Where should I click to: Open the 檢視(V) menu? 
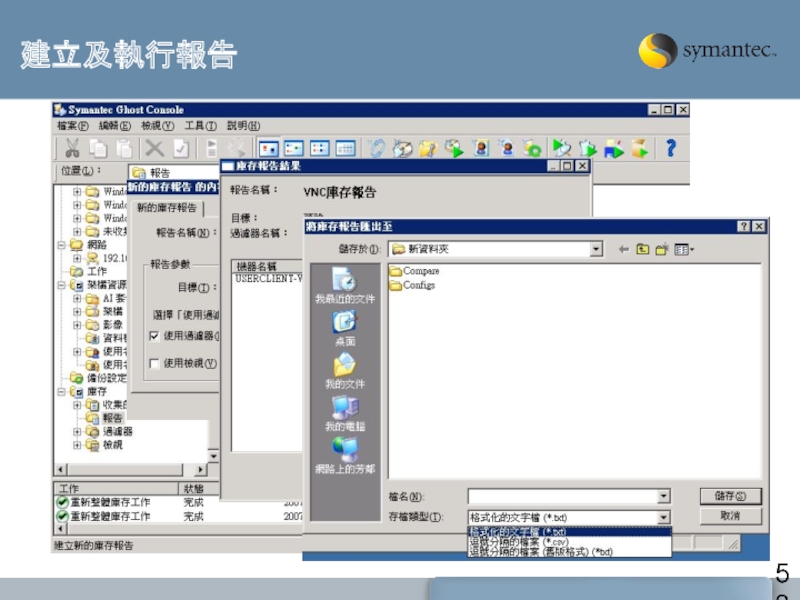coord(157,126)
